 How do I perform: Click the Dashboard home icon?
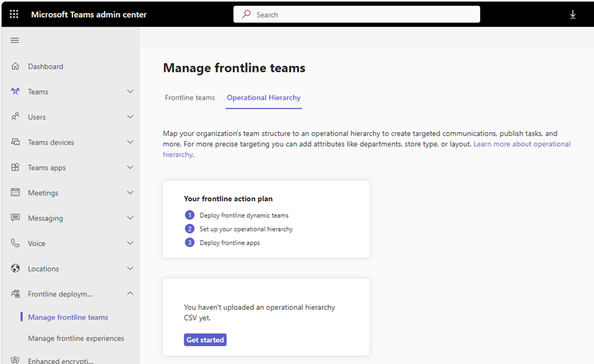pyautogui.click(x=15, y=66)
